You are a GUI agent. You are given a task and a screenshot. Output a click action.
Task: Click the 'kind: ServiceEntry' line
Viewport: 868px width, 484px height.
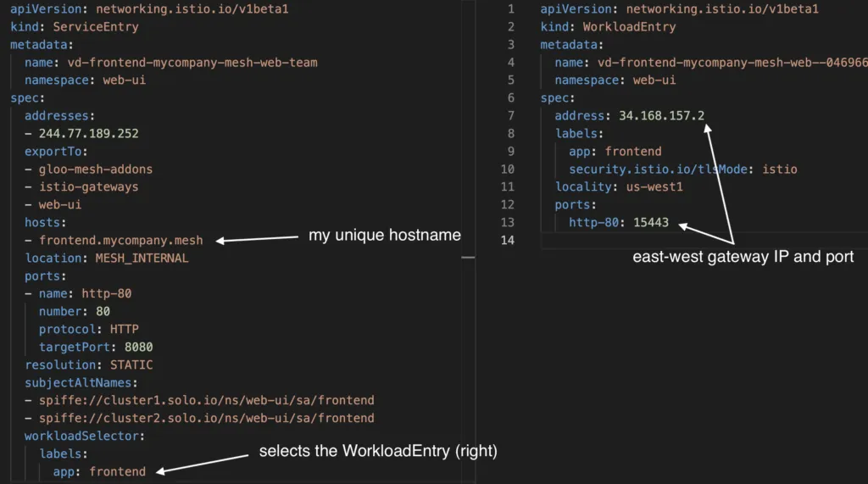coord(75,26)
